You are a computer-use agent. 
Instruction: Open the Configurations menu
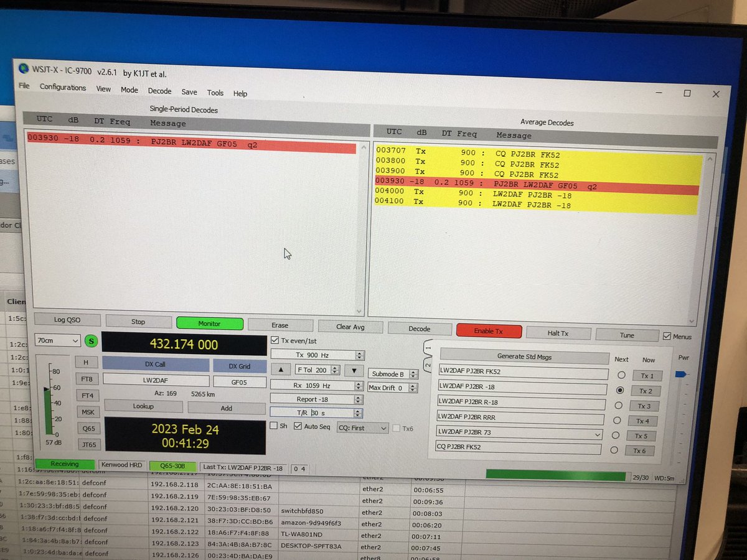(63, 88)
